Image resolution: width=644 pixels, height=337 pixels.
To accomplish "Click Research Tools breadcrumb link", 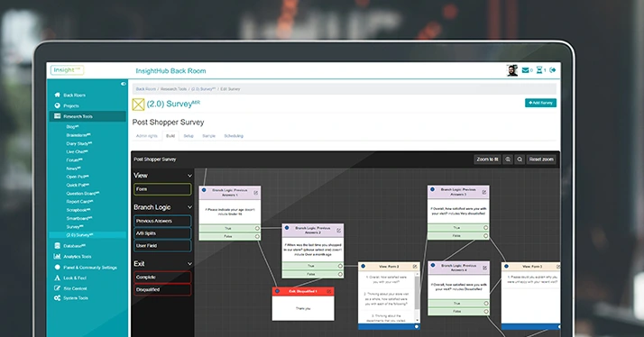I will 173,89.
